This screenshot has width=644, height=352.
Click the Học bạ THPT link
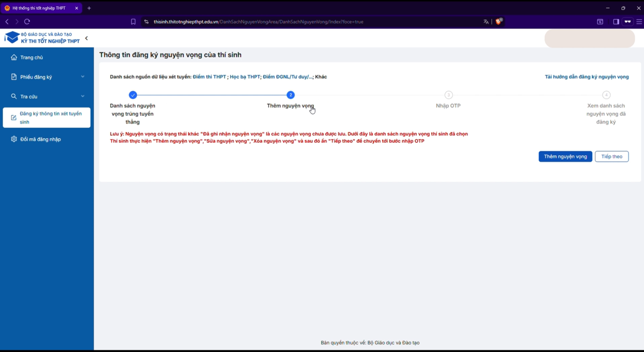click(x=245, y=77)
